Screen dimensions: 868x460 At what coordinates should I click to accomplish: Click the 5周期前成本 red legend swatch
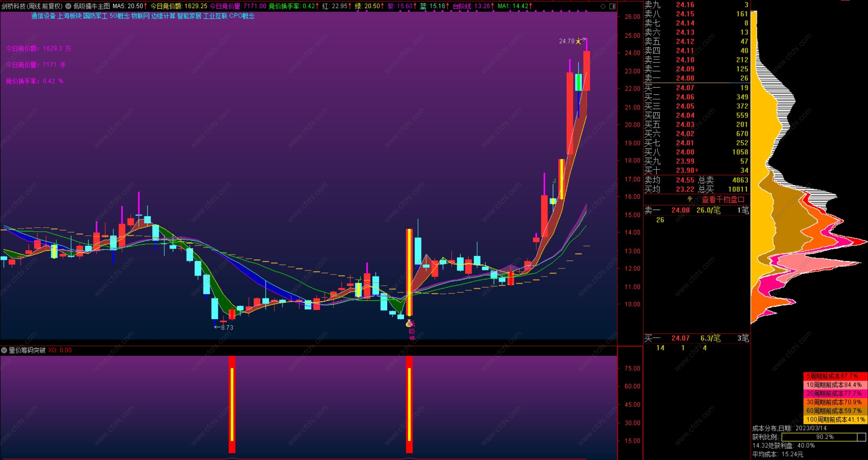click(x=835, y=376)
